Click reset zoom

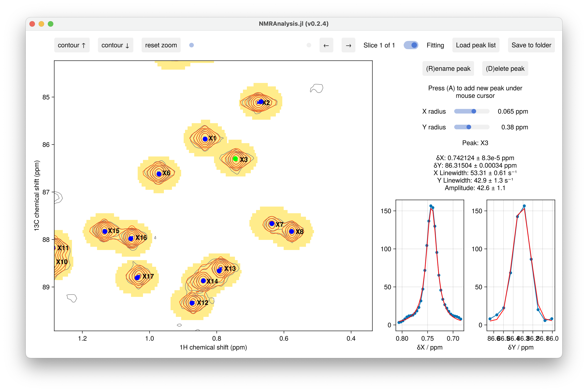coord(161,45)
